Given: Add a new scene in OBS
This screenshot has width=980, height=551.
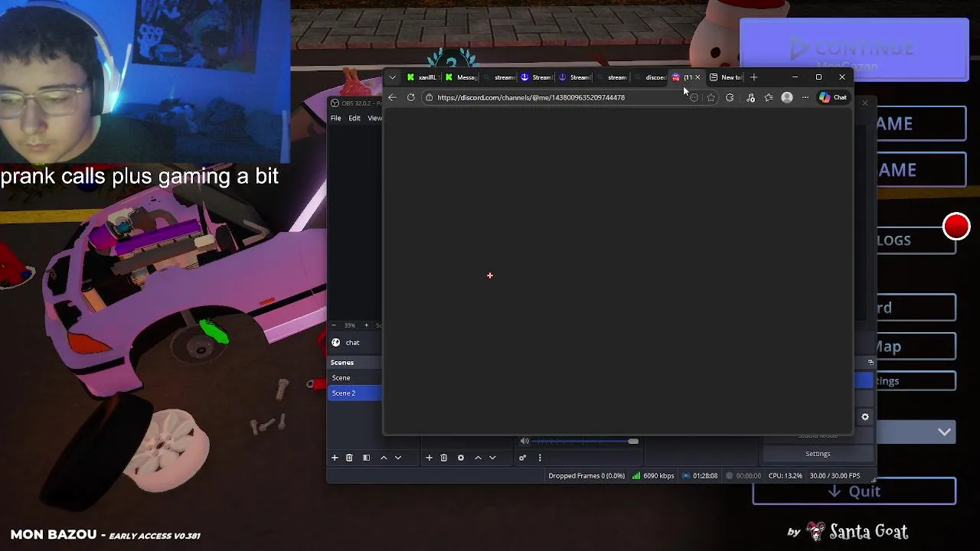Looking at the screenshot, I should [x=335, y=458].
